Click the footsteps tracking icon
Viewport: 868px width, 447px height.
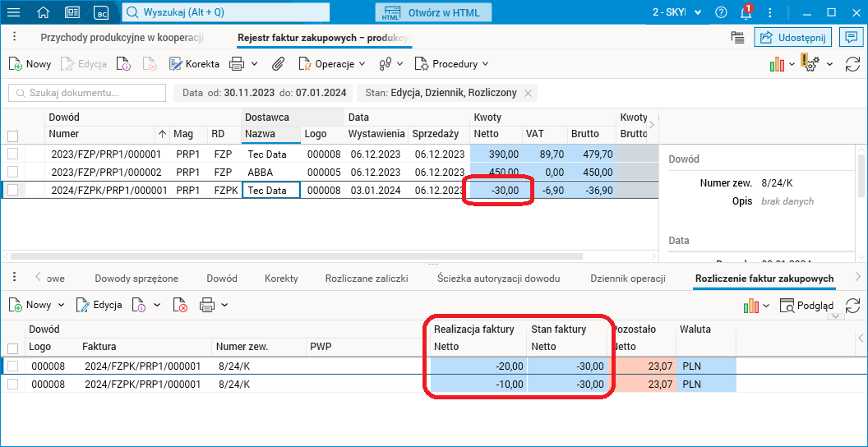pyautogui.click(x=386, y=63)
